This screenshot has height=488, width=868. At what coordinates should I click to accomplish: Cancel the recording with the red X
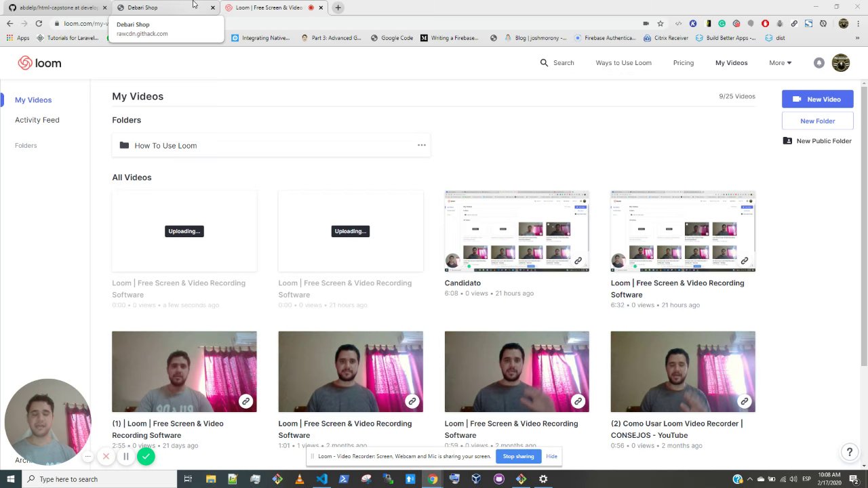coord(106,456)
